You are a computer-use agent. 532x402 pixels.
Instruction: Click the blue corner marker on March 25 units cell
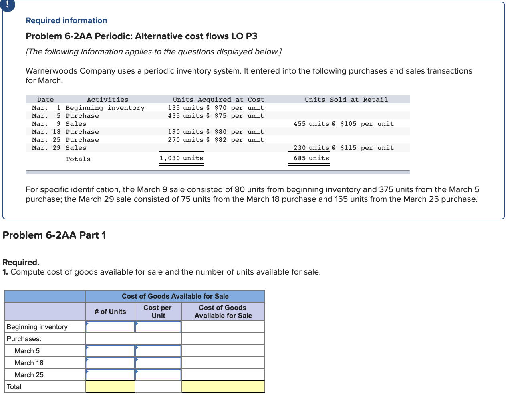click(87, 371)
